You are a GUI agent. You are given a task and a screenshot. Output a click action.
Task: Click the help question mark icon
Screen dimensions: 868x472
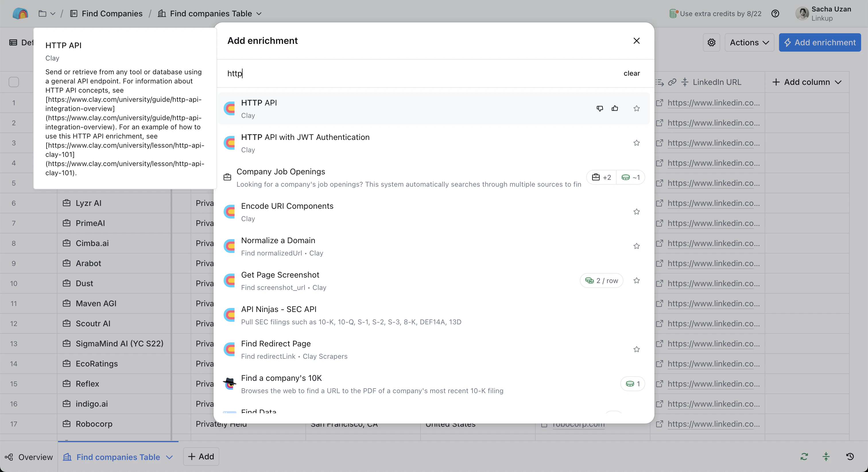pos(775,13)
